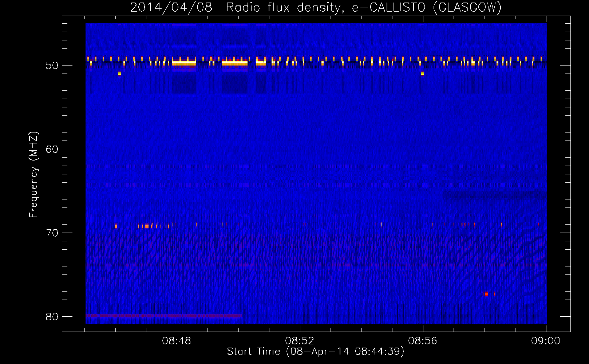Click the '60' frequency tick label
589x364 pixels.
(52, 149)
